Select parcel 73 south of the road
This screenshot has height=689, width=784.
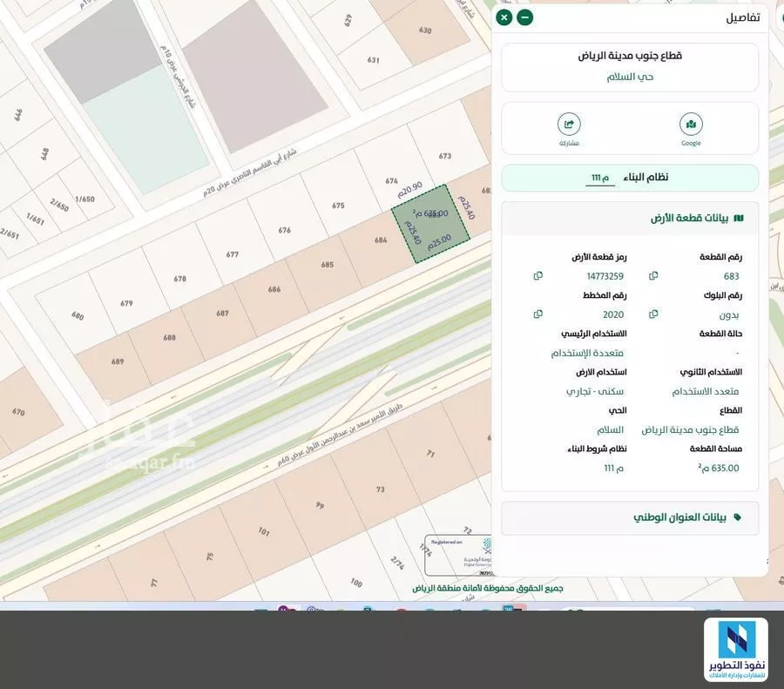click(x=381, y=490)
